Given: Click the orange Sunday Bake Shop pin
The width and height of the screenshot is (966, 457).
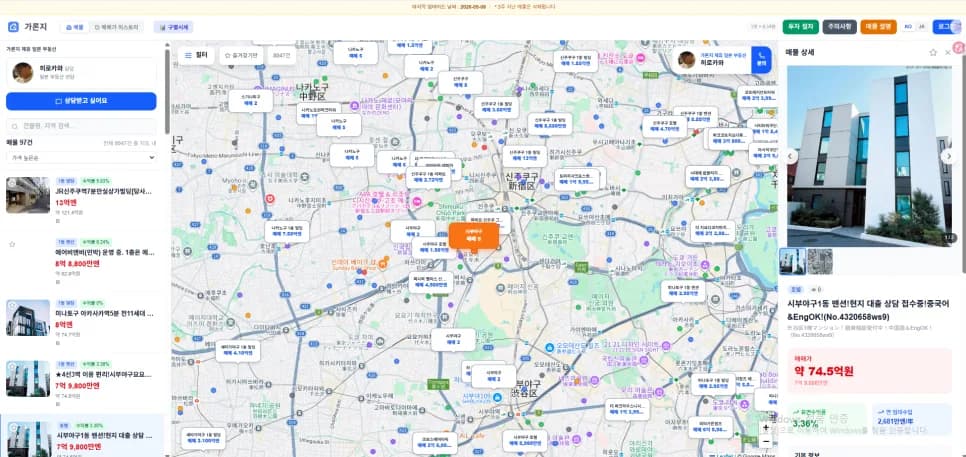Looking at the screenshot, I should tap(383, 265).
